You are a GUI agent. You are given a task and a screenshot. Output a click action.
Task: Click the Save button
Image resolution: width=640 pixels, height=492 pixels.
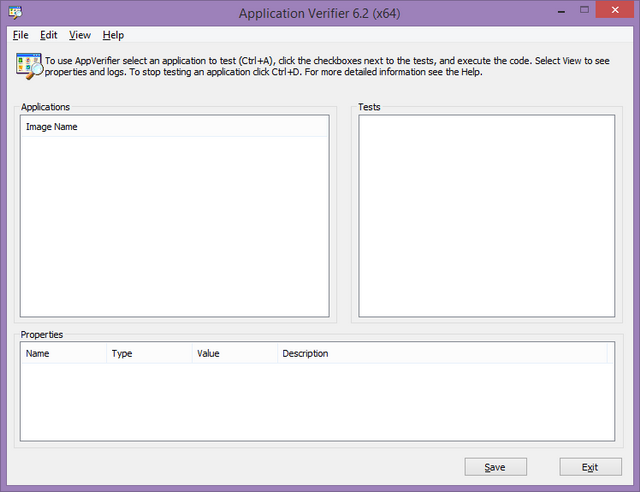[495, 467]
